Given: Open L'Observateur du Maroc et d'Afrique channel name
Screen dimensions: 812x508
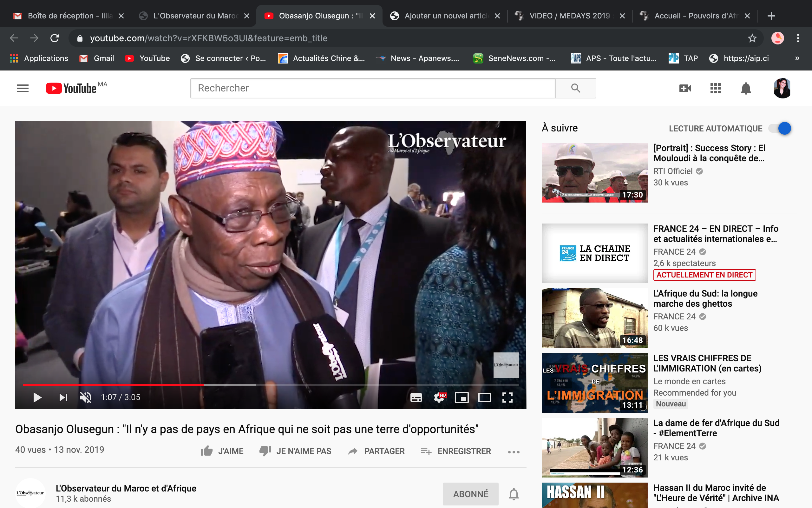Looking at the screenshot, I should (126, 488).
